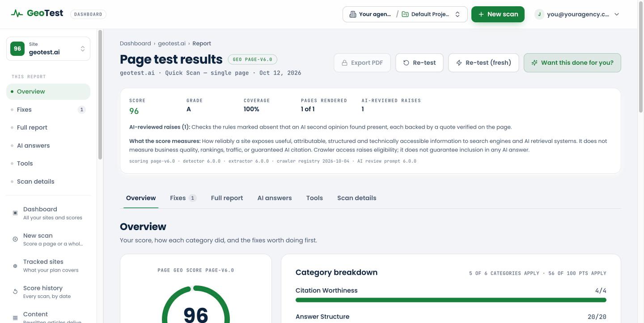This screenshot has width=644, height=323.
Task: Click the Score history clock icon
Action: click(x=15, y=292)
